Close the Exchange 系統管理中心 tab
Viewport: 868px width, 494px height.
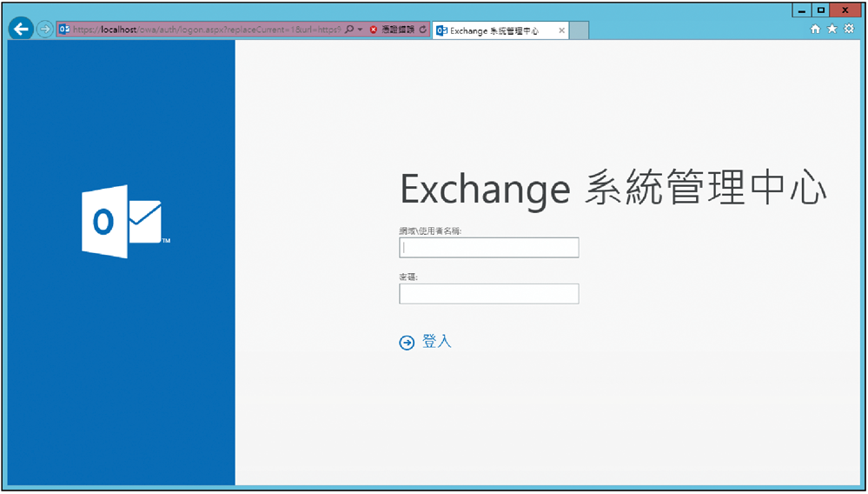(561, 31)
